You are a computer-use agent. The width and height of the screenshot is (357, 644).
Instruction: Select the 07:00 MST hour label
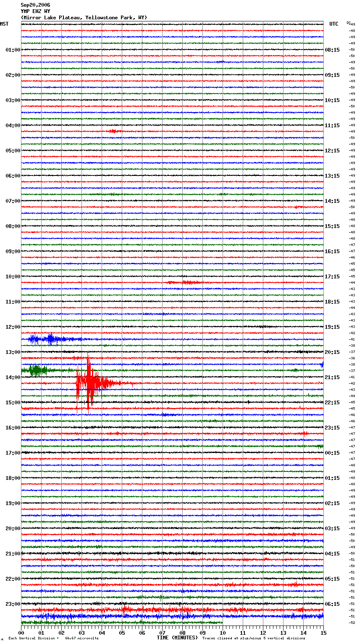[x=13, y=201]
